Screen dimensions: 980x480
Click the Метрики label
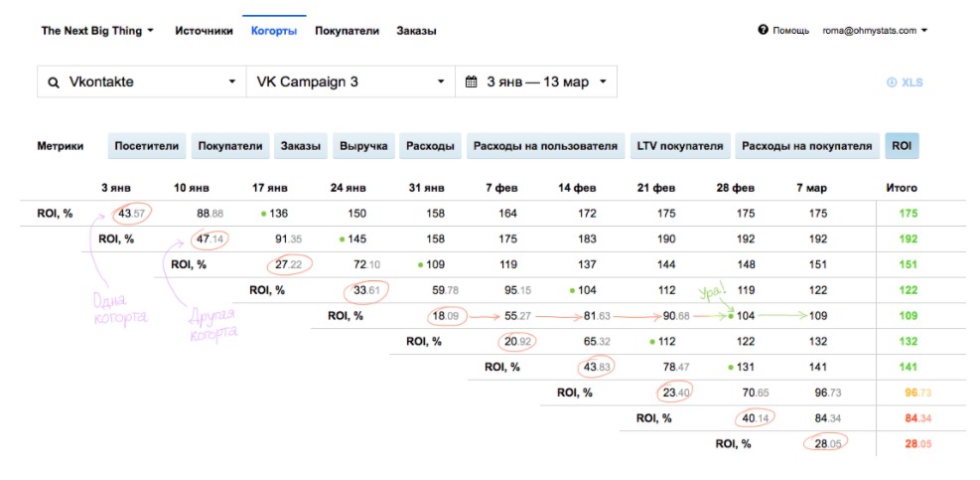(60, 146)
